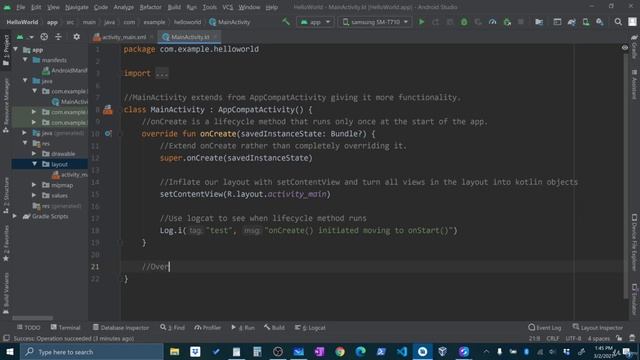The image size is (640, 360).
Task: Click the select opened file target icon
Action: tap(44, 37)
